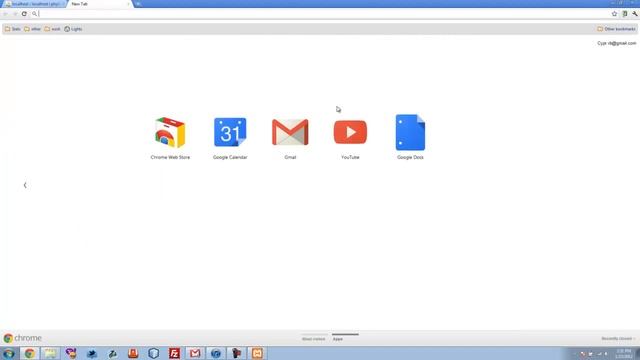Open the Lights bookmark
The height and width of the screenshot is (360, 640).
(x=73, y=29)
